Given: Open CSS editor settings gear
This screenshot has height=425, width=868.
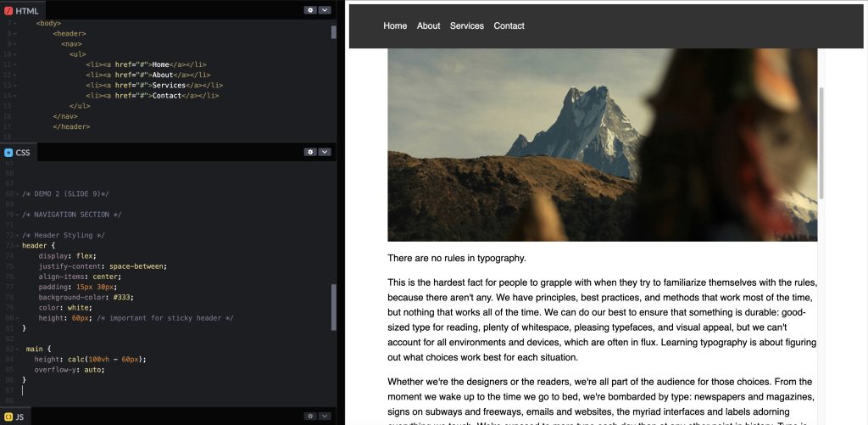Looking at the screenshot, I should click(310, 152).
